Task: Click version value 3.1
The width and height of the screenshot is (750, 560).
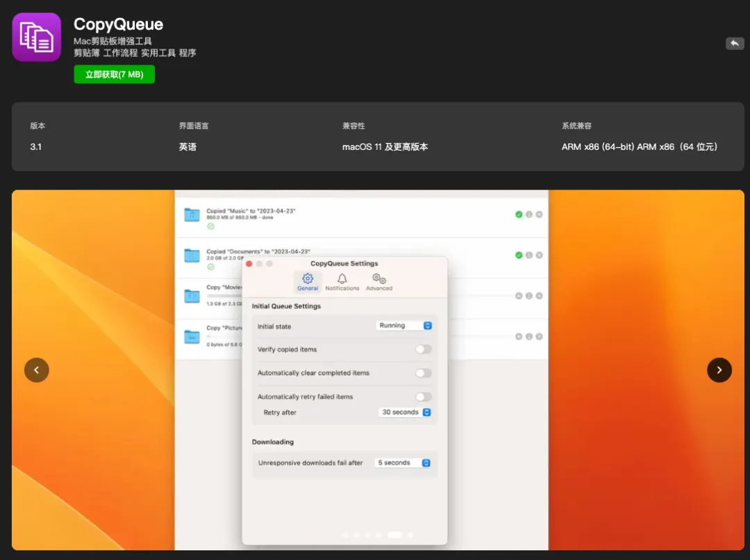Action: pyautogui.click(x=36, y=146)
